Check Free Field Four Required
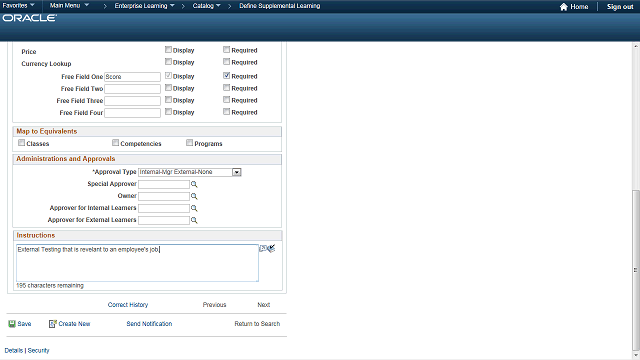The height and width of the screenshot is (360, 640). [x=227, y=111]
